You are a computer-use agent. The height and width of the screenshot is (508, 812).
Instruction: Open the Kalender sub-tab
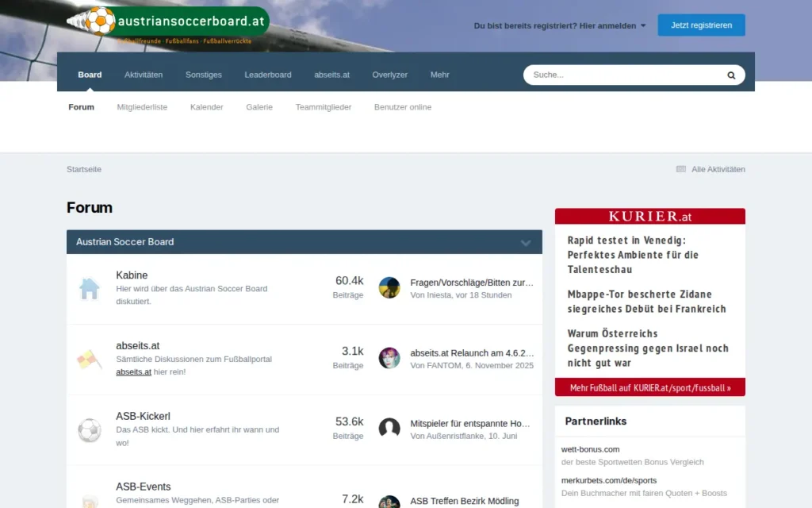point(207,107)
